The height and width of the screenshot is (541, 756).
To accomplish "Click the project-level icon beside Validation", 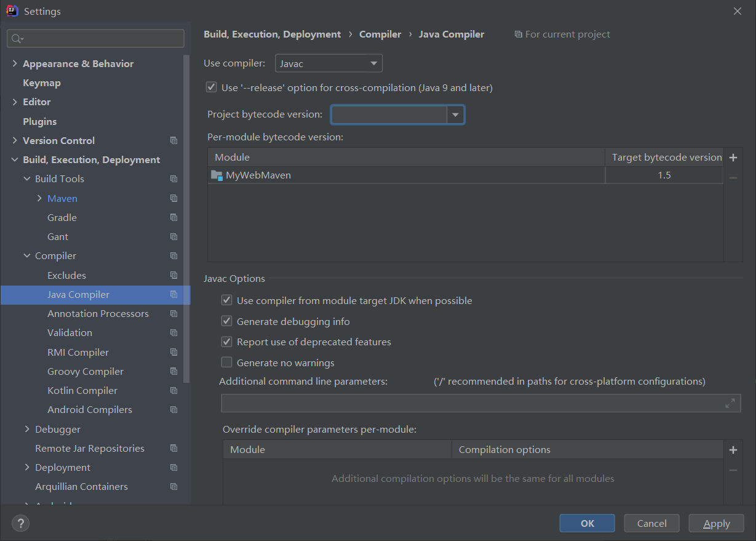I will (x=174, y=333).
